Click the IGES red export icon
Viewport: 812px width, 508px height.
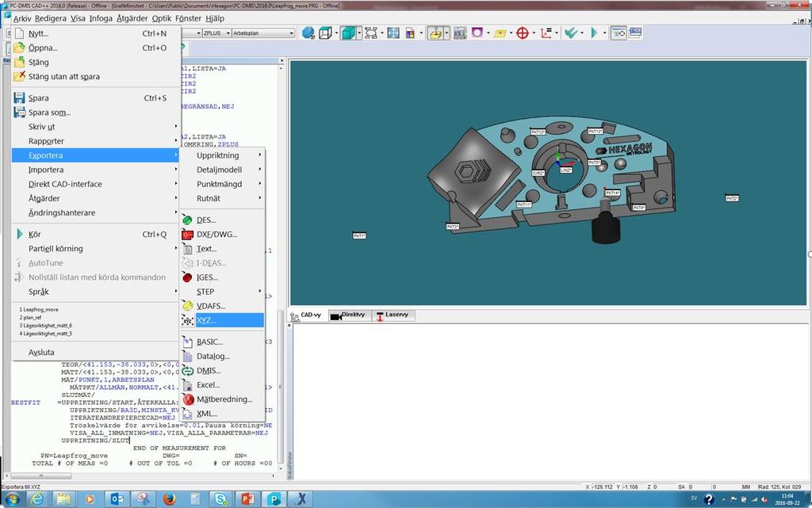pyautogui.click(x=187, y=278)
